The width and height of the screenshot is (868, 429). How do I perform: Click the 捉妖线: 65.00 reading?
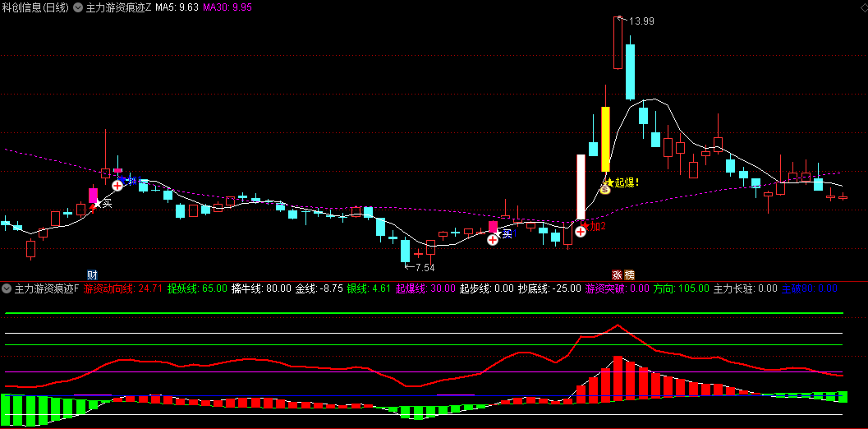coord(197,288)
